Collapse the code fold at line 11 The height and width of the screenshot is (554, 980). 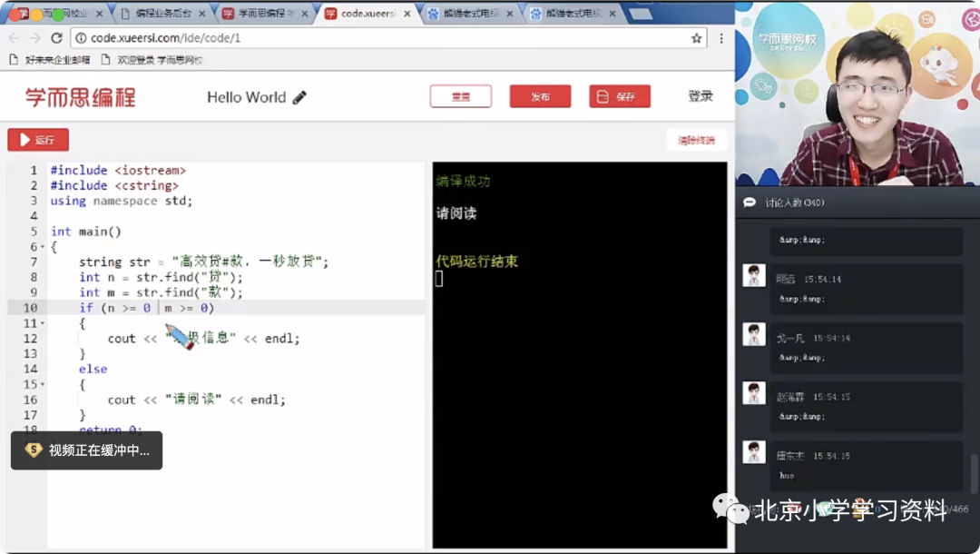click(x=43, y=323)
